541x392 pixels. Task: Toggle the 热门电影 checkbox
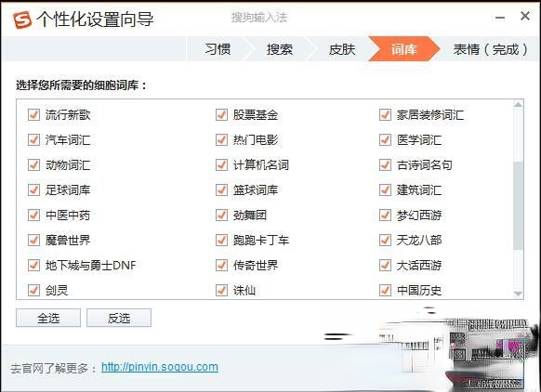221,139
